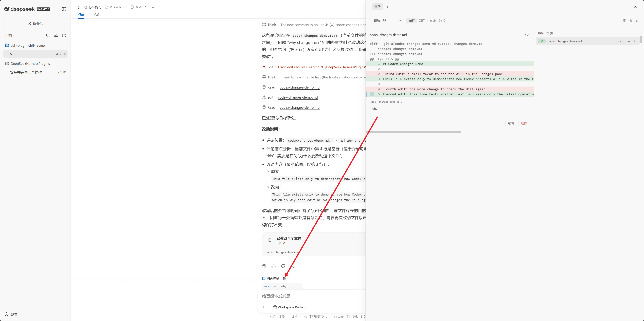Give the reply a thumbs up

click(x=274, y=266)
